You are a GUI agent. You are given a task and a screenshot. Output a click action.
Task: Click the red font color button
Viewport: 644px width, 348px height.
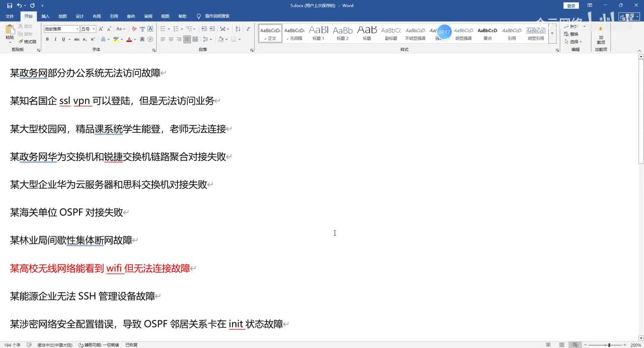pos(129,39)
